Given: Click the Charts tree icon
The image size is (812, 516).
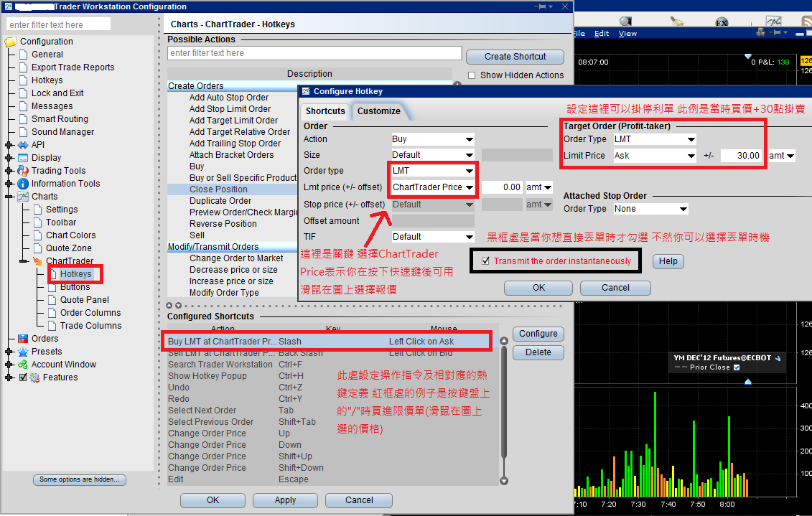Looking at the screenshot, I should click(23, 197).
